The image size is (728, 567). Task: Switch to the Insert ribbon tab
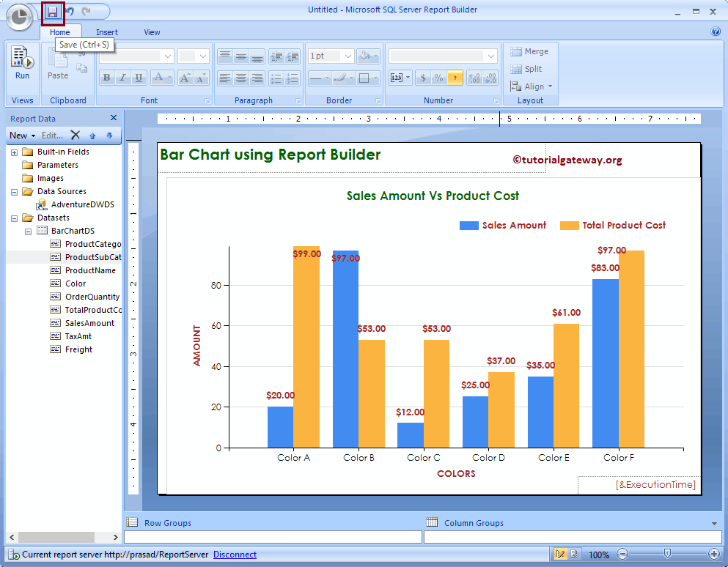pyautogui.click(x=107, y=31)
